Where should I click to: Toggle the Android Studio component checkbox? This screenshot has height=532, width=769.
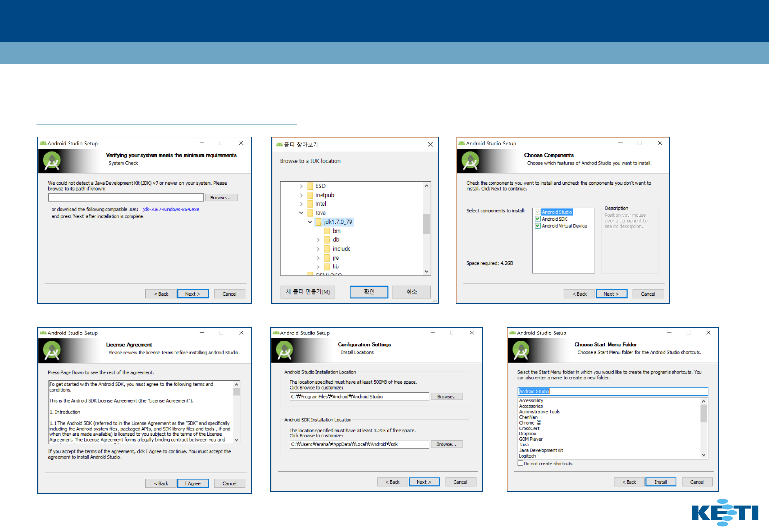[538, 212]
